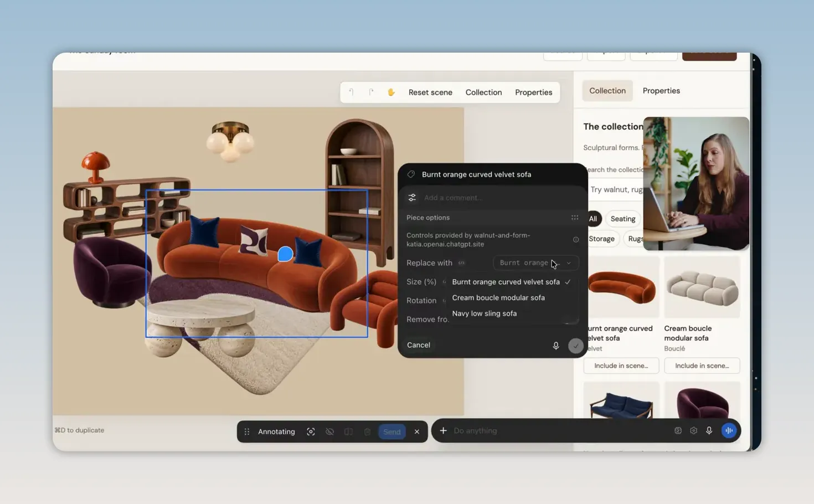Toggle the All filter chip
814x504 pixels.
594,219
